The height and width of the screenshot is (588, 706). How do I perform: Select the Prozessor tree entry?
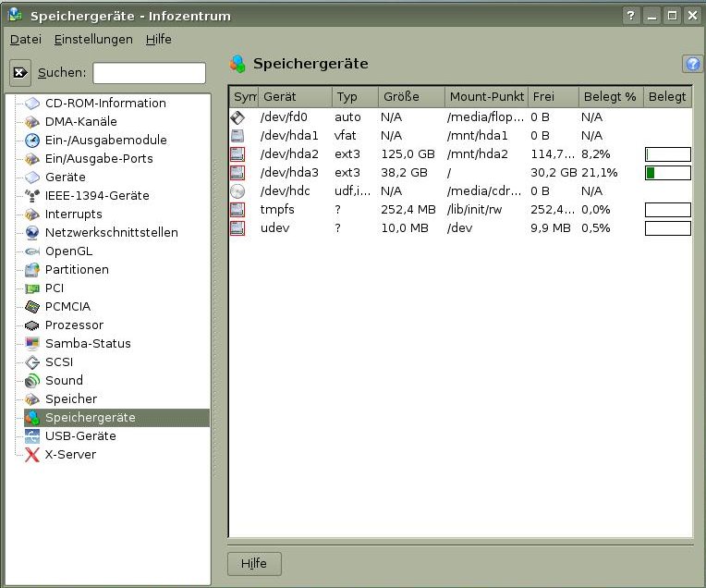click(x=74, y=325)
